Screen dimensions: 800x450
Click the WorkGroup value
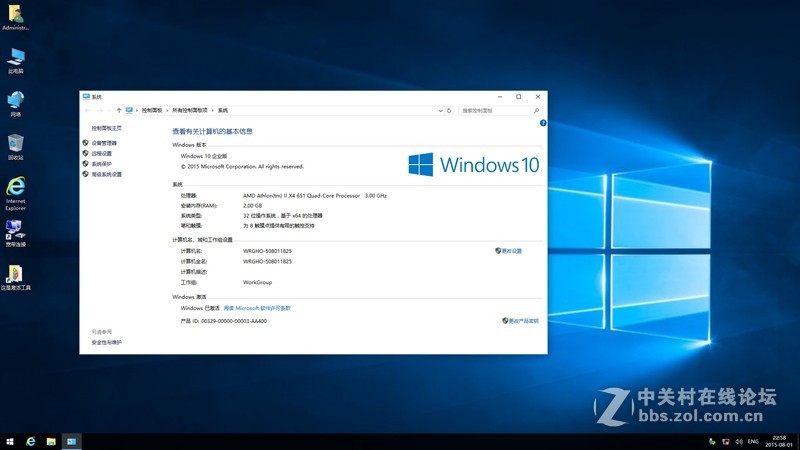pyautogui.click(x=258, y=282)
